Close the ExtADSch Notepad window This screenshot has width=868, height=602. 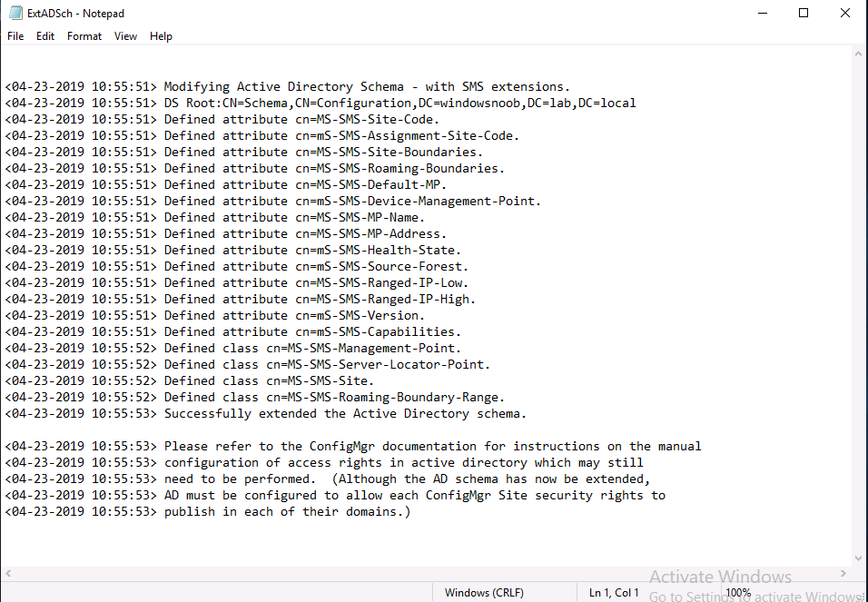[x=844, y=13]
